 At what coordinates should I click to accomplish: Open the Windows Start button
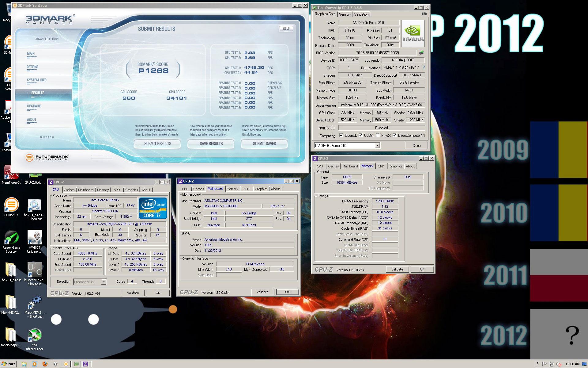tap(9, 364)
